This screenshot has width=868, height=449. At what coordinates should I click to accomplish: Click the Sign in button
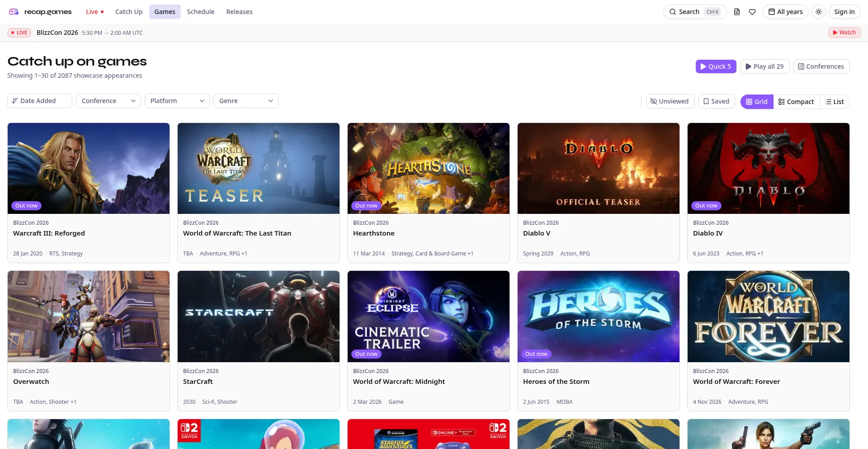(x=844, y=12)
